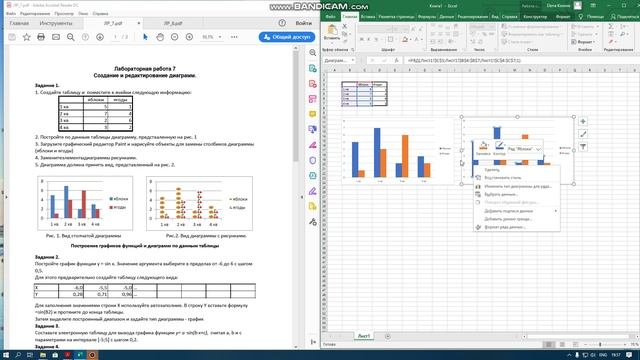Click the Excel zoom slider
The width and height of the screenshot is (640, 360).
tap(600, 345)
